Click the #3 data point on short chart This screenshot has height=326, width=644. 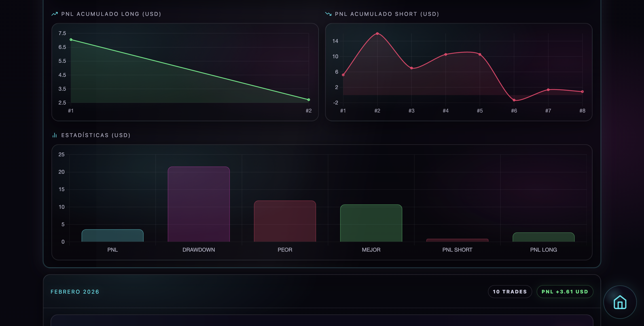click(x=411, y=68)
